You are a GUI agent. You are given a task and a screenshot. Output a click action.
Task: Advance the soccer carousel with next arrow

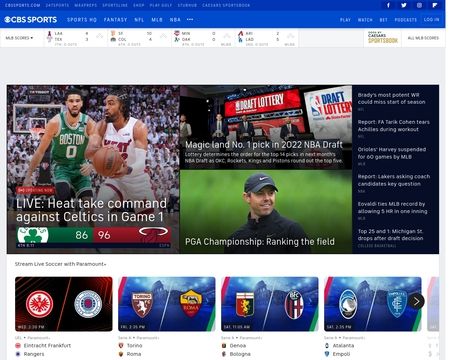pyautogui.click(x=416, y=301)
